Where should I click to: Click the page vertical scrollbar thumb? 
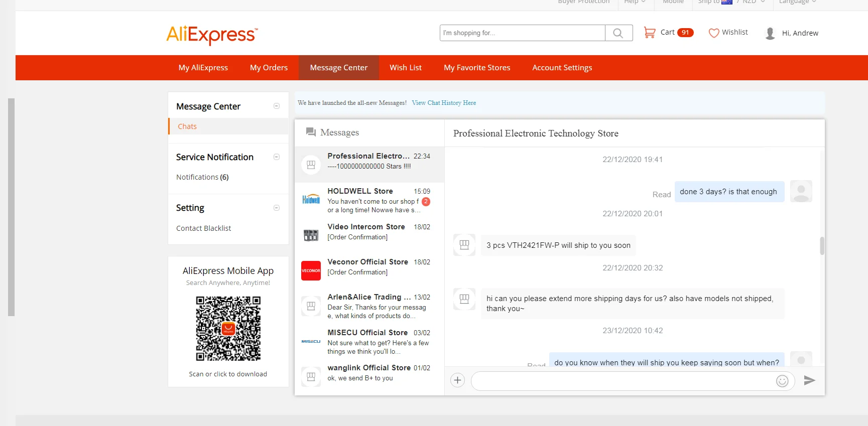tap(11, 207)
